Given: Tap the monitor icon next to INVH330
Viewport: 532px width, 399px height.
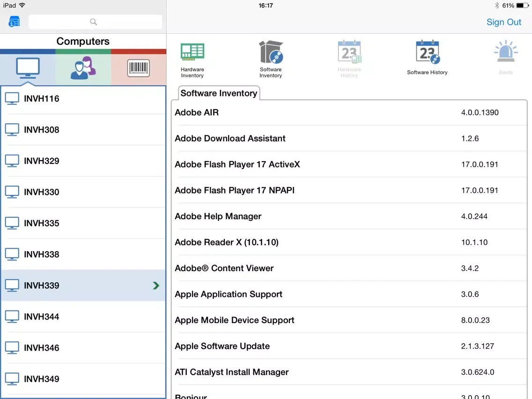Looking at the screenshot, I should tap(12, 192).
